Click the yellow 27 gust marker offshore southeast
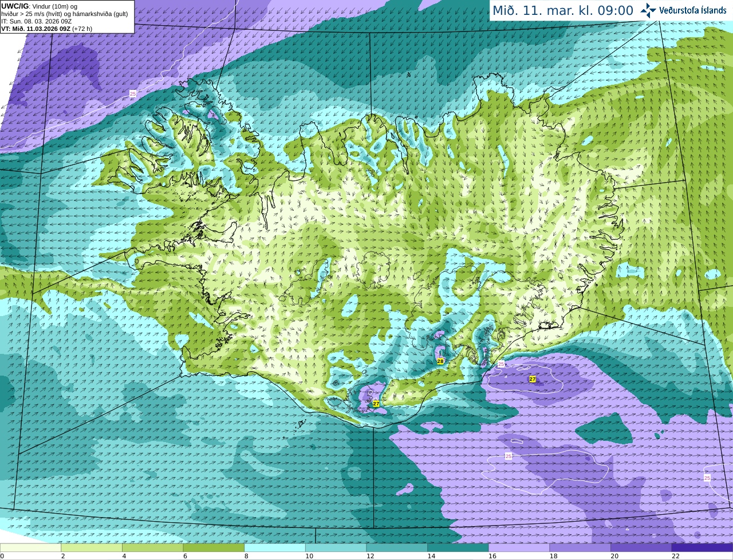This screenshot has height=560, width=733. (x=533, y=379)
